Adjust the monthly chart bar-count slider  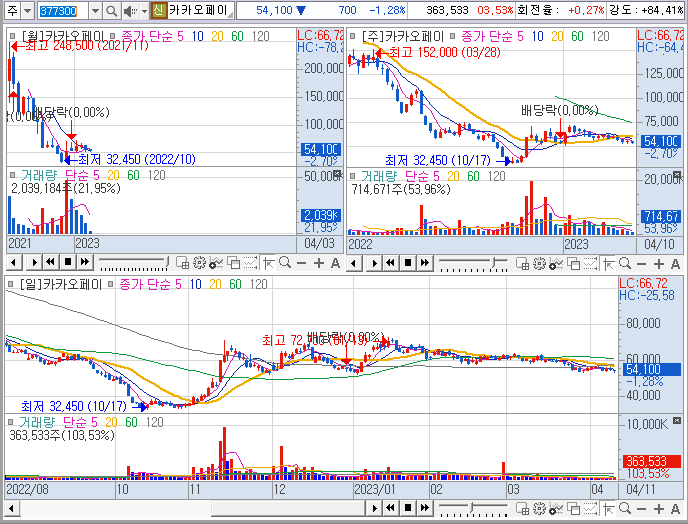[x=133, y=263]
